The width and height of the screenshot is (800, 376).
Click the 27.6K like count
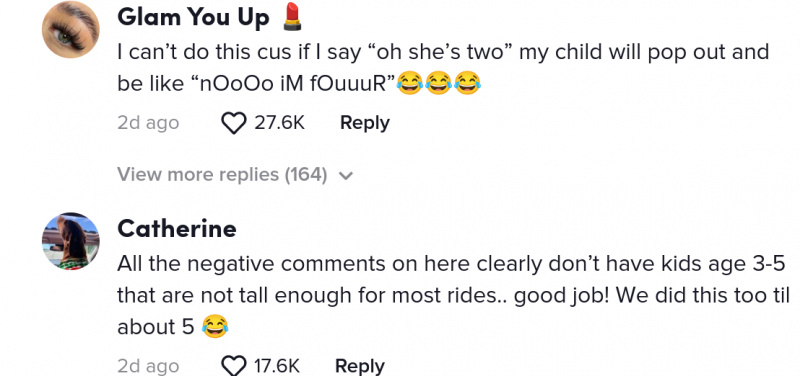coord(279,123)
